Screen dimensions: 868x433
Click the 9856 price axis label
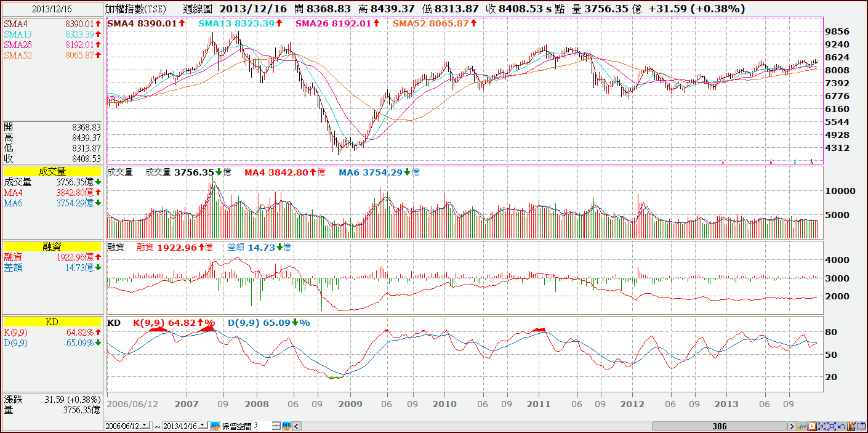coord(838,31)
